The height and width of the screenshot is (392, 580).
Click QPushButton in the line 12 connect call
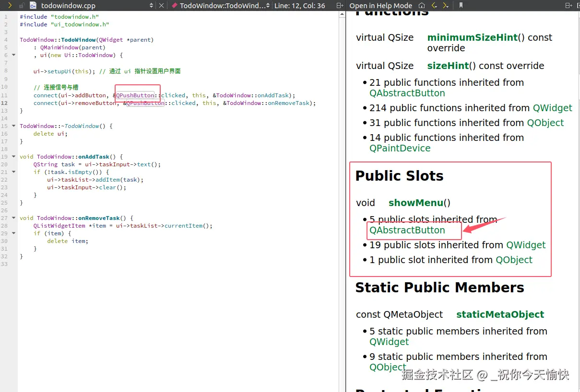145,103
